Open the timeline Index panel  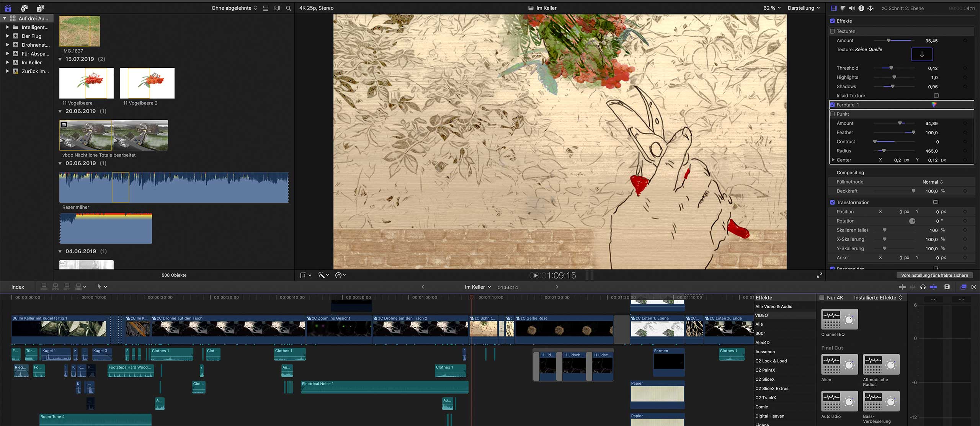[x=18, y=287]
